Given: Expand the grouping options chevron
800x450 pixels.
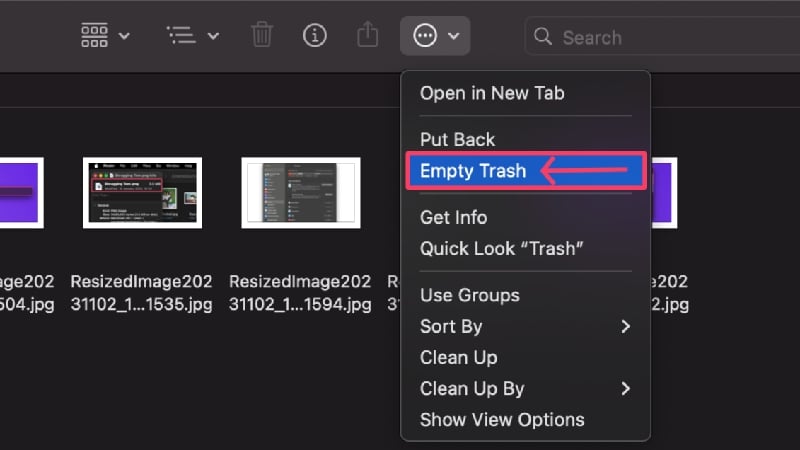Looking at the screenshot, I should 213,36.
